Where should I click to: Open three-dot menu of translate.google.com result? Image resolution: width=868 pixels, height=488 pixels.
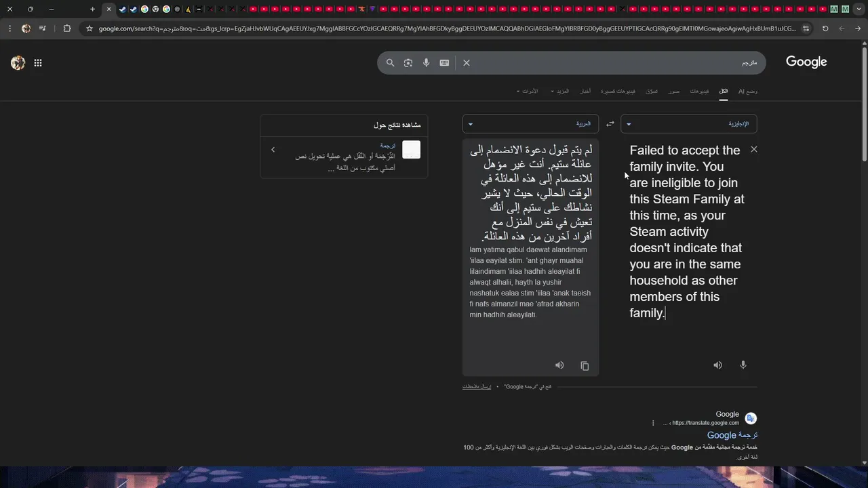(x=653, y=423)
